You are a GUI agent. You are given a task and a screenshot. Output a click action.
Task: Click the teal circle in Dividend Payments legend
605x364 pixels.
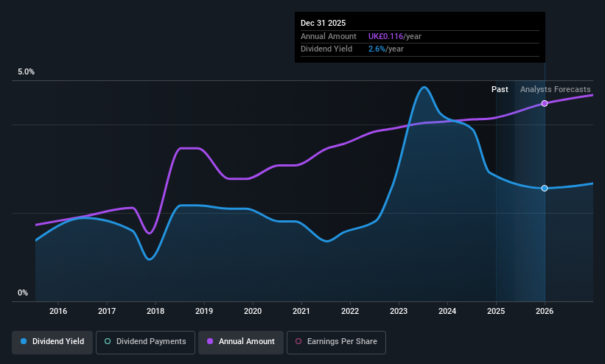(x=108, y=342)
